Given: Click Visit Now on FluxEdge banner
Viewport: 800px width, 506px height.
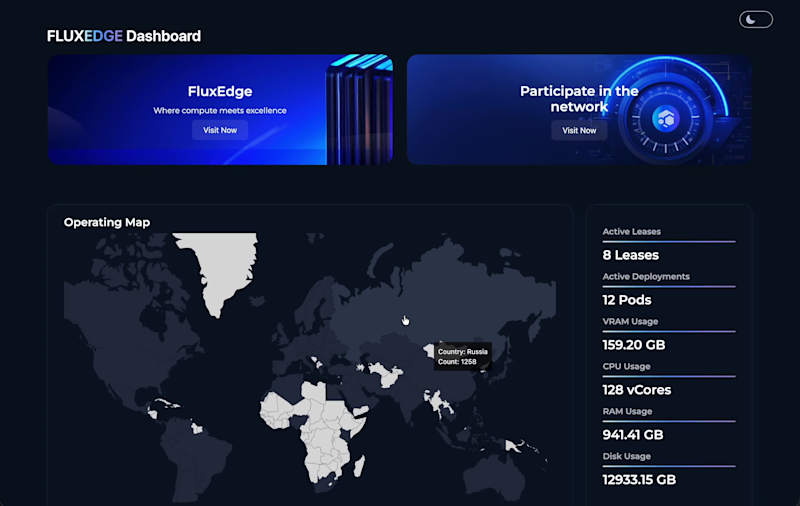Looking at the screenshot, I should [x=220, y=130].
